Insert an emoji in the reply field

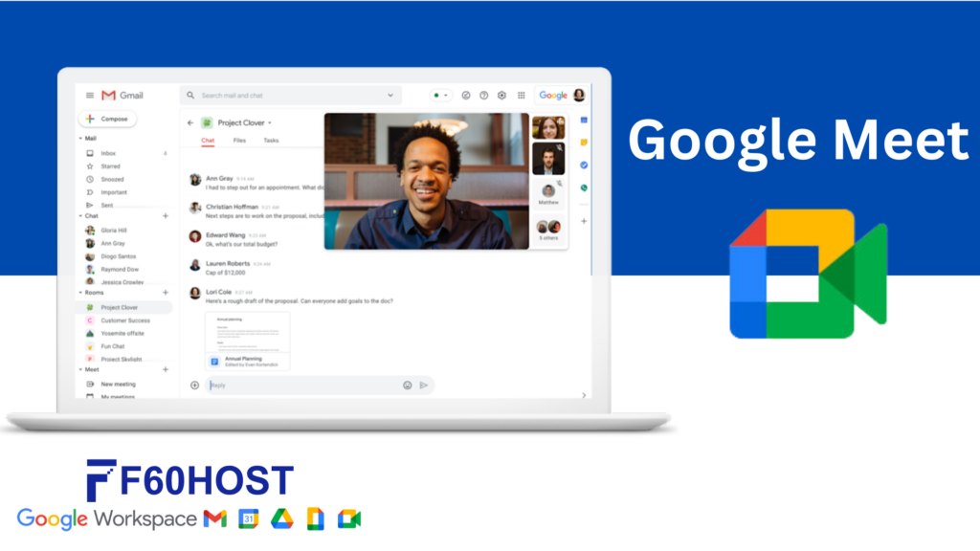pyautogui.click(x=408, y=385)
